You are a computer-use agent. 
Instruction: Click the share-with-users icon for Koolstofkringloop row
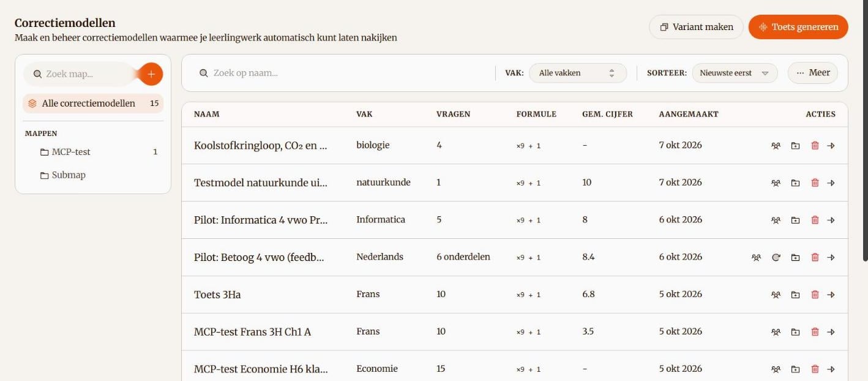tap(776, 146)
